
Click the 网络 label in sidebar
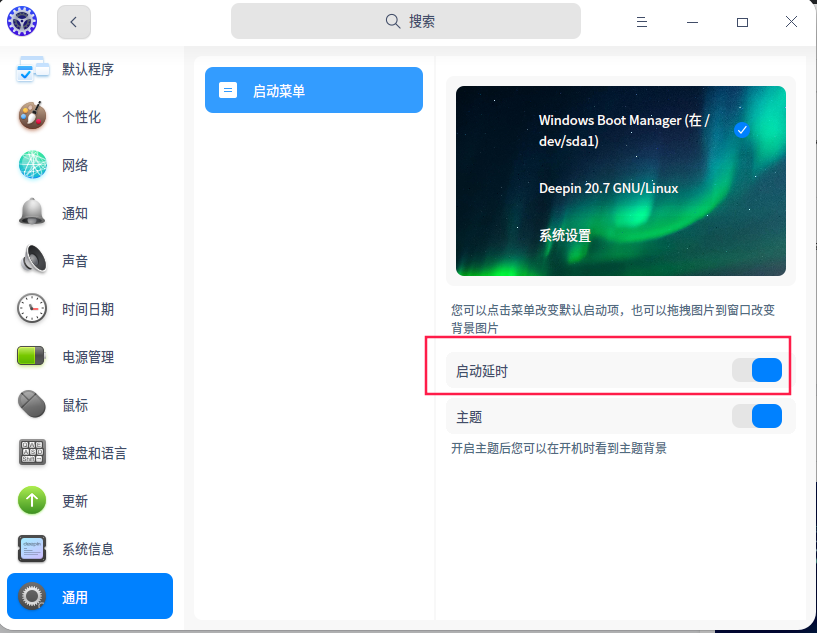tap(75, 166)
